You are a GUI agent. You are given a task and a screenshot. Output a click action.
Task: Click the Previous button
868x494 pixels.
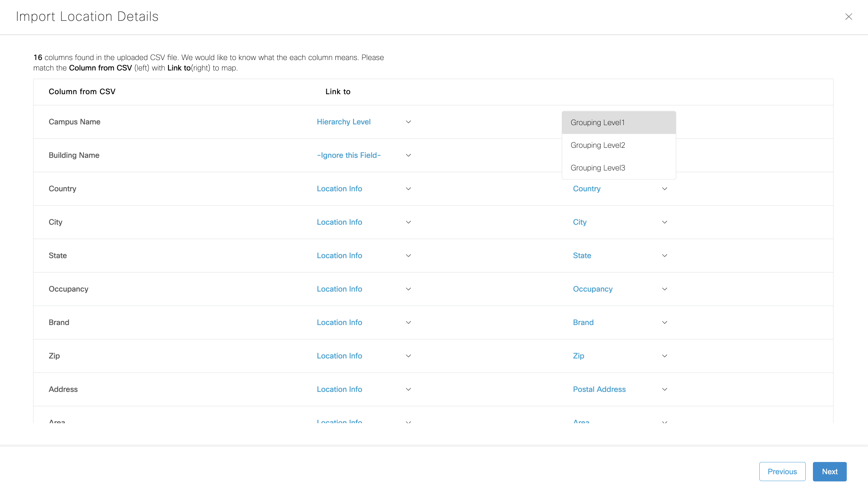782,471
